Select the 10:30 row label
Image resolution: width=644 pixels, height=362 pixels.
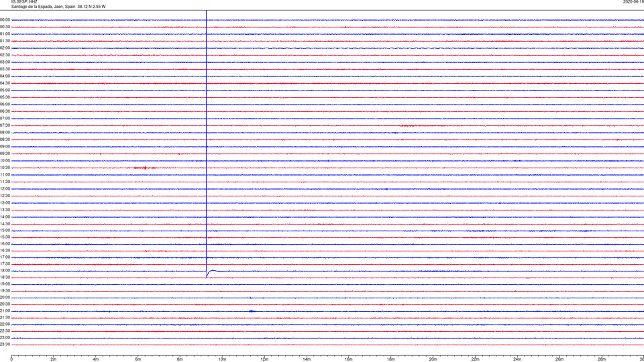(5, 168)
